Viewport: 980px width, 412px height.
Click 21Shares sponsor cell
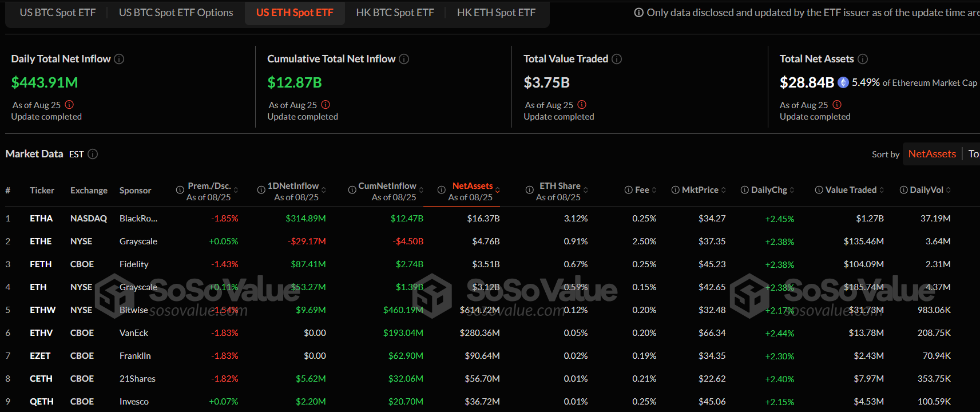pos(137,379)
